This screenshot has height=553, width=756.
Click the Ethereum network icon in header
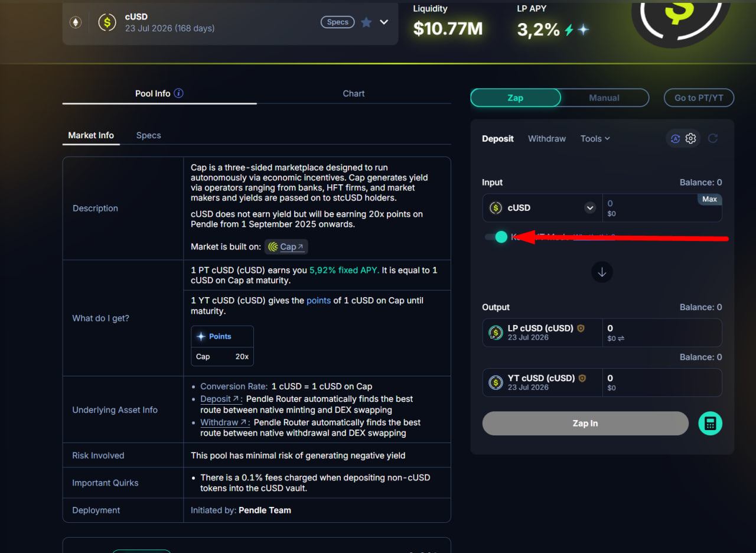click(x=76, y=22)
